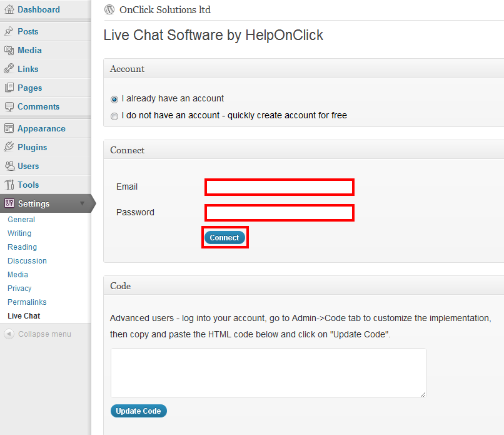Click the Links chain icon
Screen dimensions: 504x435
9,68
